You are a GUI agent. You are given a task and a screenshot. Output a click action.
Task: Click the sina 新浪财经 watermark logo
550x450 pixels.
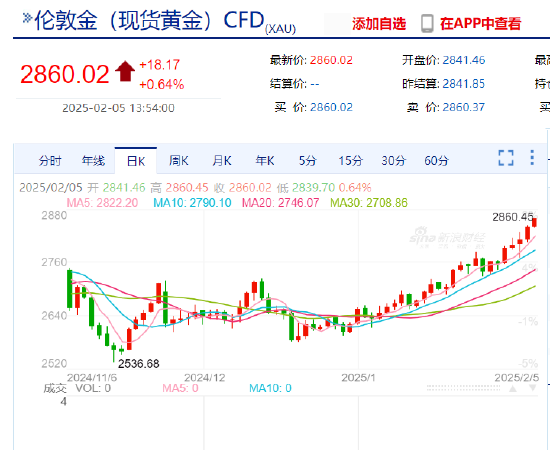[448, 238]
